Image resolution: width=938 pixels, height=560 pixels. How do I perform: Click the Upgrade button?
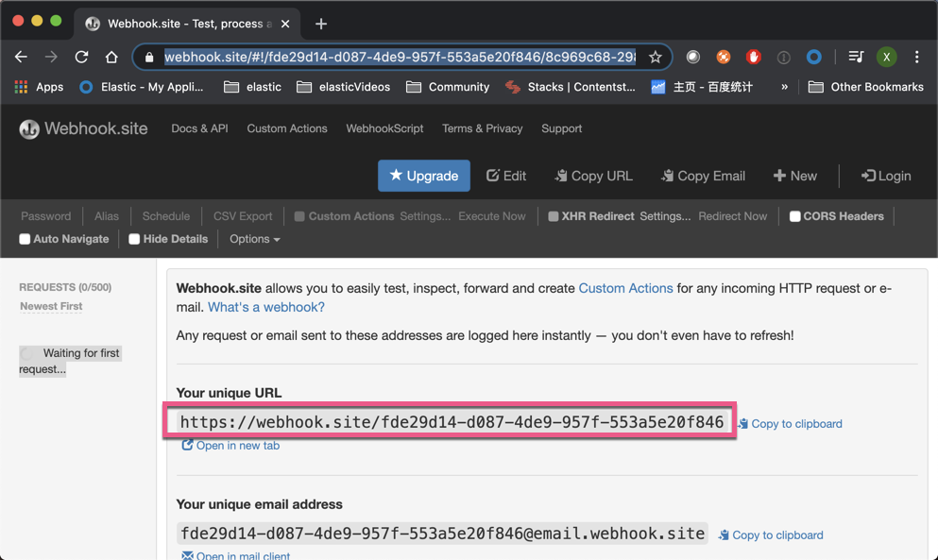[423, 176]
